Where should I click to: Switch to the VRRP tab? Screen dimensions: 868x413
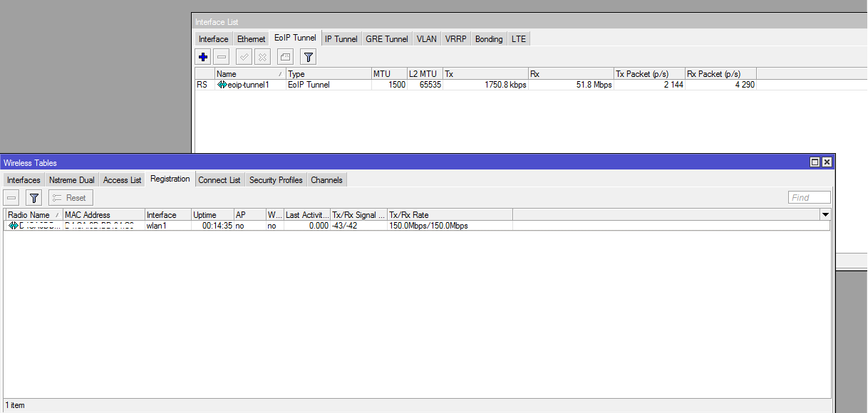coord(456,39)
